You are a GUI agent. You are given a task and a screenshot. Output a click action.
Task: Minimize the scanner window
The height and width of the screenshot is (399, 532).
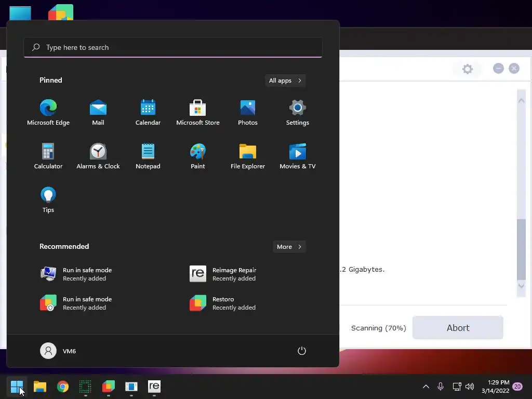pyautogui.click(x=498, y=69)
